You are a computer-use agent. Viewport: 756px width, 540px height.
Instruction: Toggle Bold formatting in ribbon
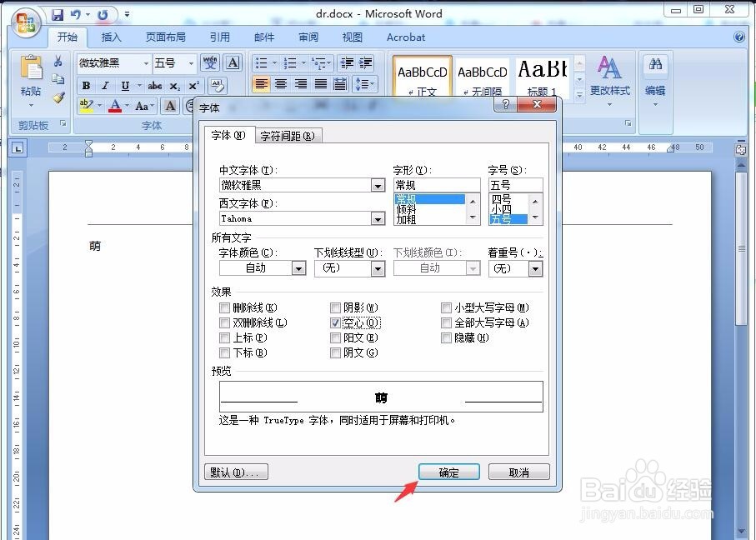pyautogui.click(x=87, y=86)
